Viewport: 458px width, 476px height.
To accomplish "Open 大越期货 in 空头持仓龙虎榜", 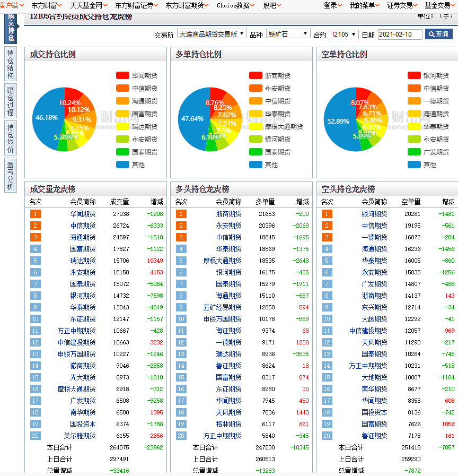I will pos(374,319).
